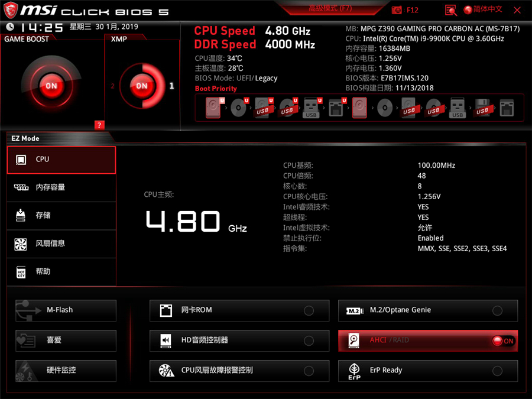
Task: Switch off the AHCI/RAID toggle
Action: [x=503, y=341]
